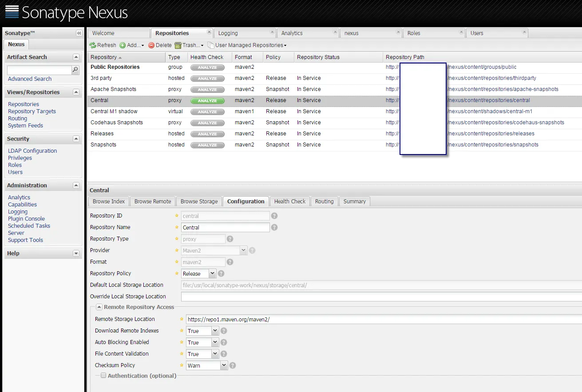This screenshot has width=582, height=392.
Task: Open the Repository Policy dropdown
Action: point(212,273)
